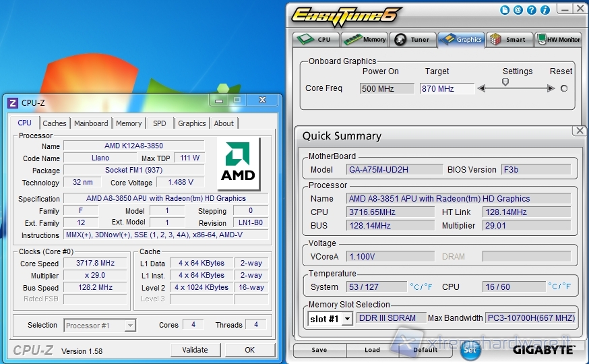
Task: Open the Mainboard tab in CPU-Z
Action: [91, 123]
